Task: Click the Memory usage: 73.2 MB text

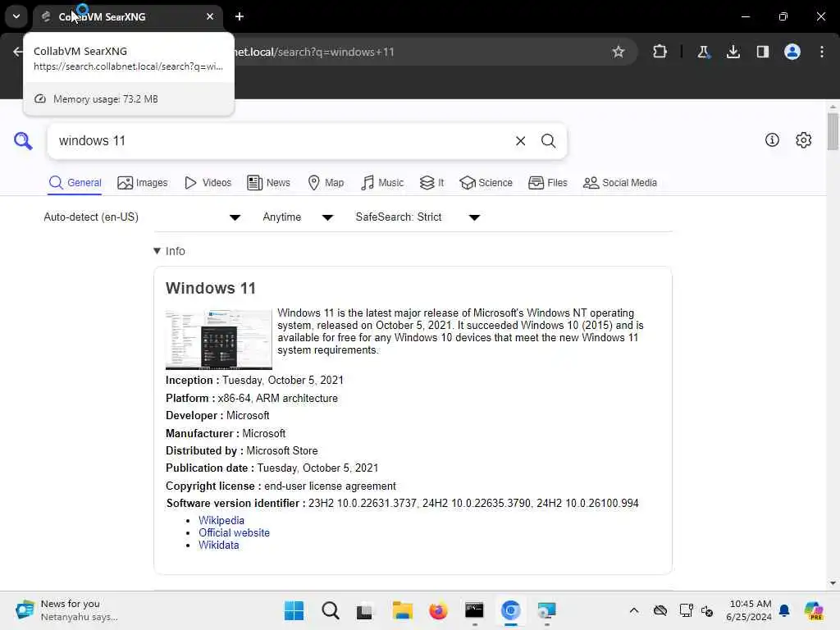Action: click(106, 99)
